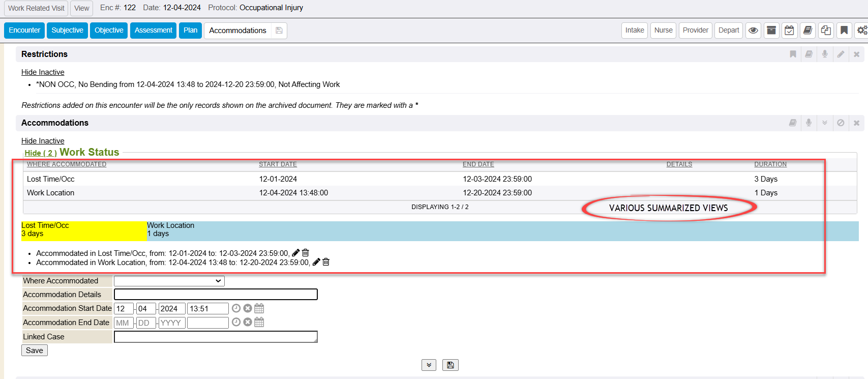Expand the Accommodations section double-chevron

pyautogui.click(x=825, y=123)
